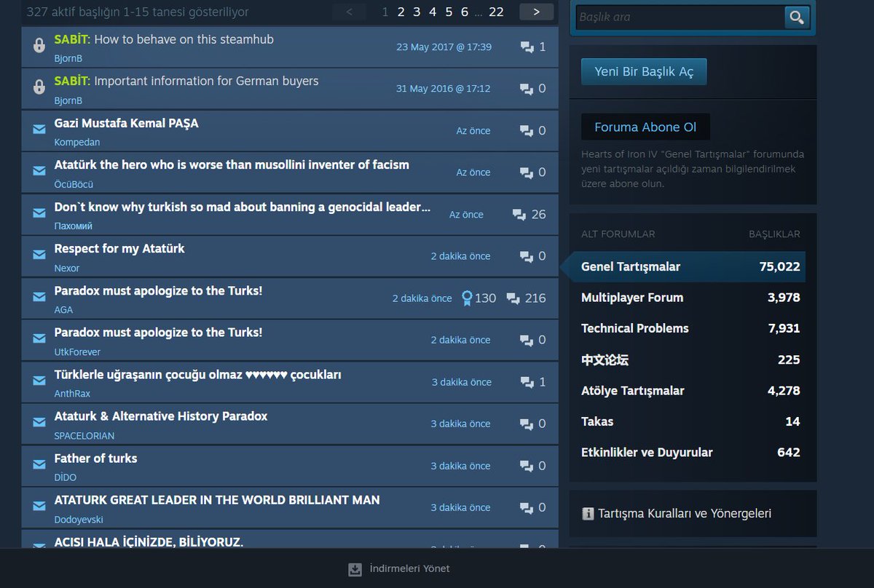Jump to page 4 of discussions
The height and width of the screenshot is (588, 874).
click(x=433, y=12)
